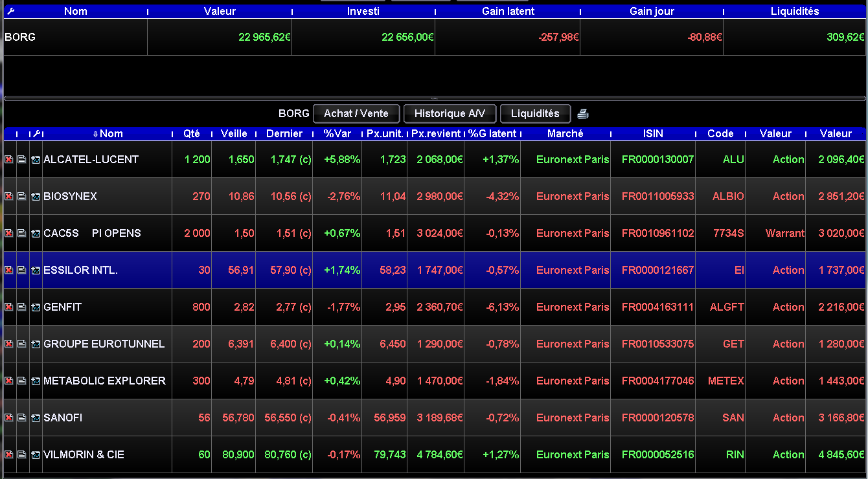Delete the CAC5S PI OPENS position
Viewport: 868px width, 479px height.
pyautogui.click(x=9, y=233)
